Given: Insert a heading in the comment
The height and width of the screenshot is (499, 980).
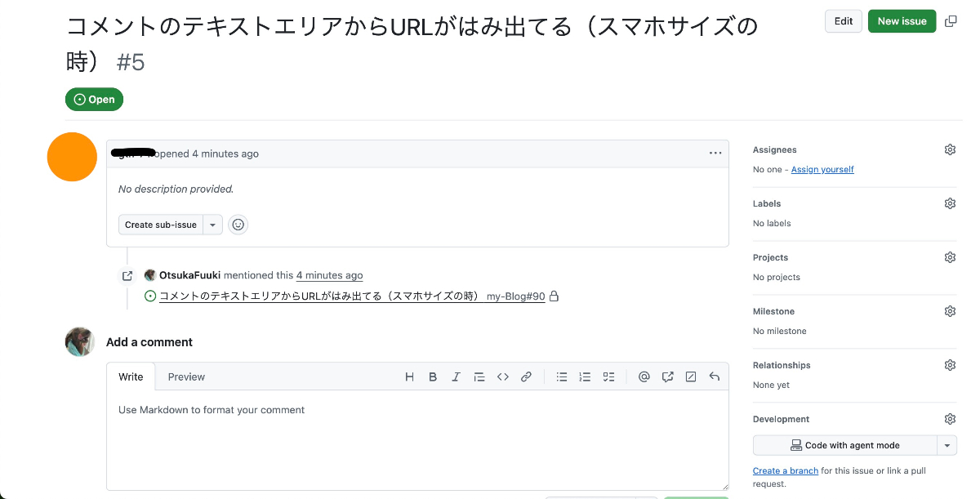Looking at the screenshot, I should pos(410,377).
